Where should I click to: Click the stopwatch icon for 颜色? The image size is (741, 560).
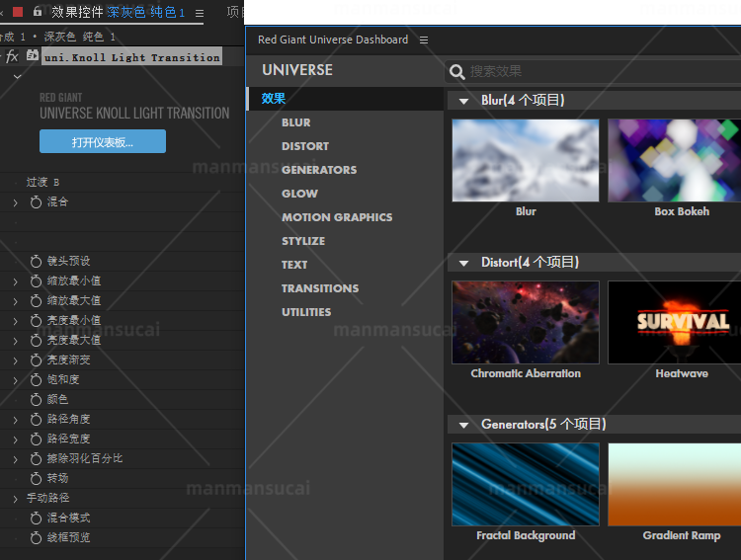pos(36,400)
